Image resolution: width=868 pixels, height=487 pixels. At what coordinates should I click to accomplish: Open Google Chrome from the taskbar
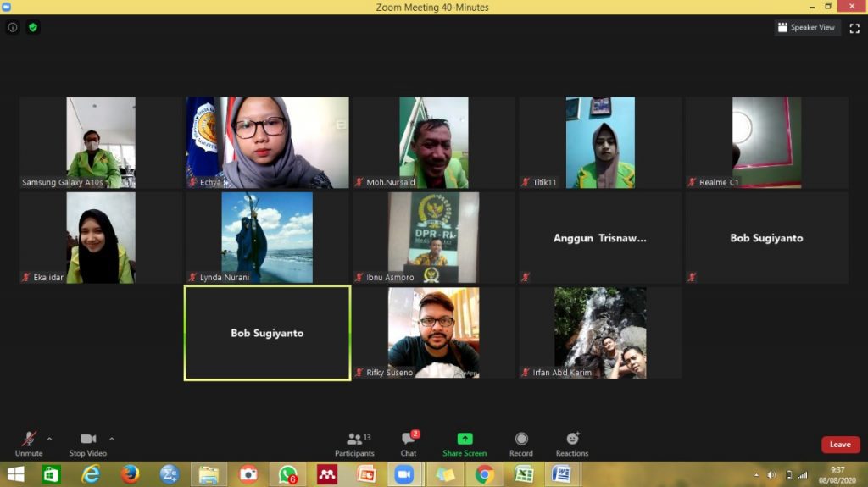484,474
